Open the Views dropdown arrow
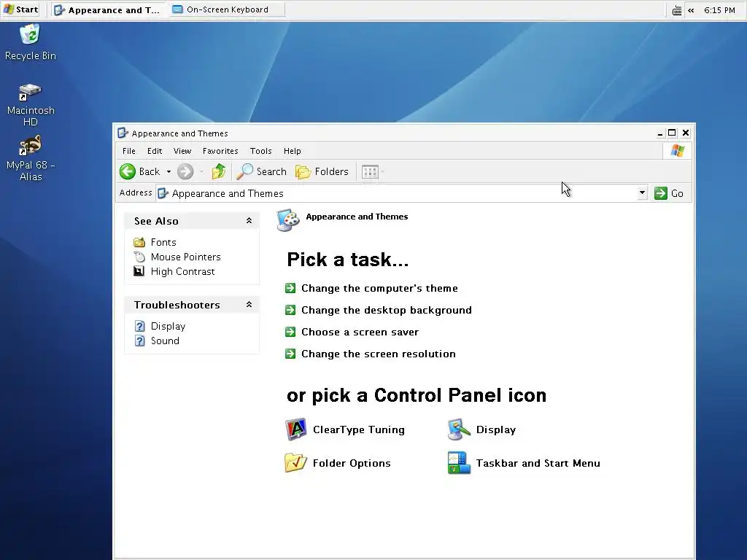 point(382,171)
